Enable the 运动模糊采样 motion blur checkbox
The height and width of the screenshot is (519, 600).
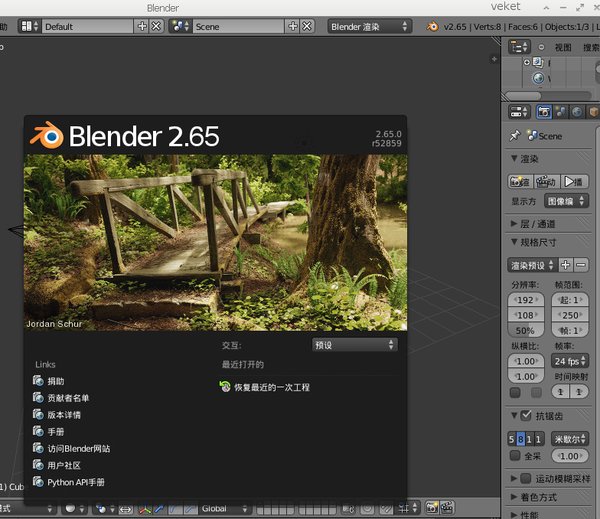[x=526, y=479]
